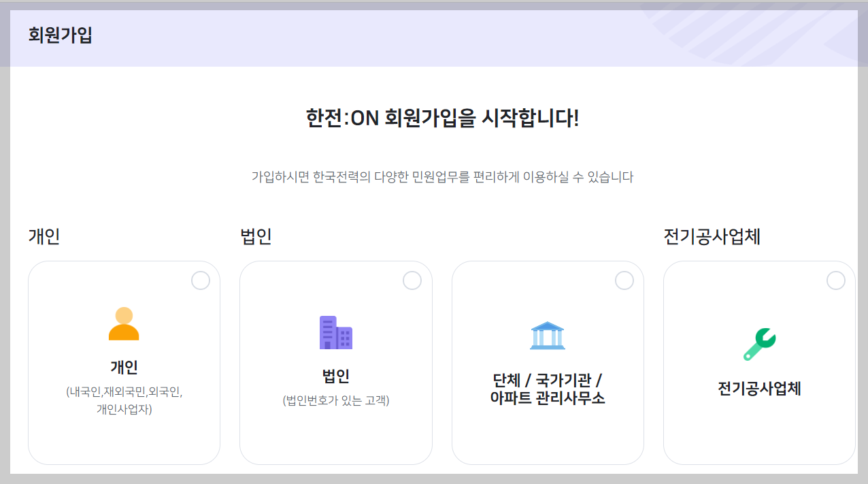Click the 개인 membership type card
This screenshot has height=484, width=868.
(x=124, y=363)
